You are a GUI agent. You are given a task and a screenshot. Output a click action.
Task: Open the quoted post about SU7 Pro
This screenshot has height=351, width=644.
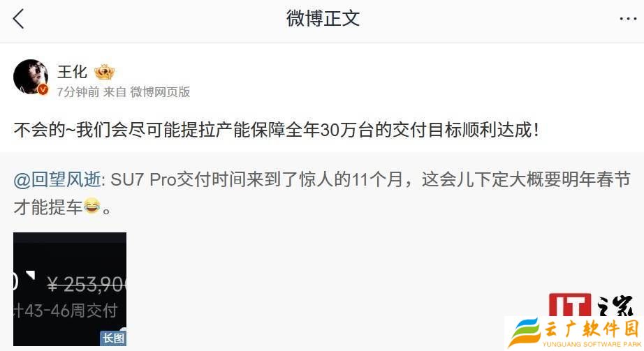click(322, 193)
